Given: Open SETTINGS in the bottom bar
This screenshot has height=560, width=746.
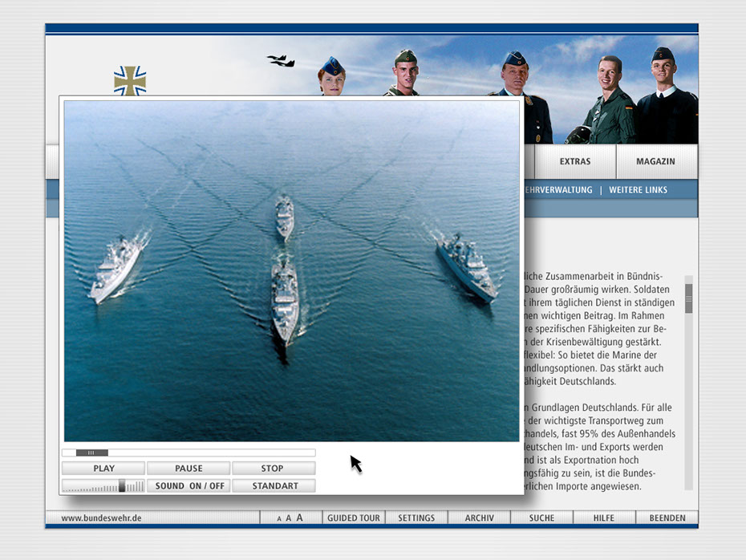Looking at the screenshot, I should tap(416, 518).
